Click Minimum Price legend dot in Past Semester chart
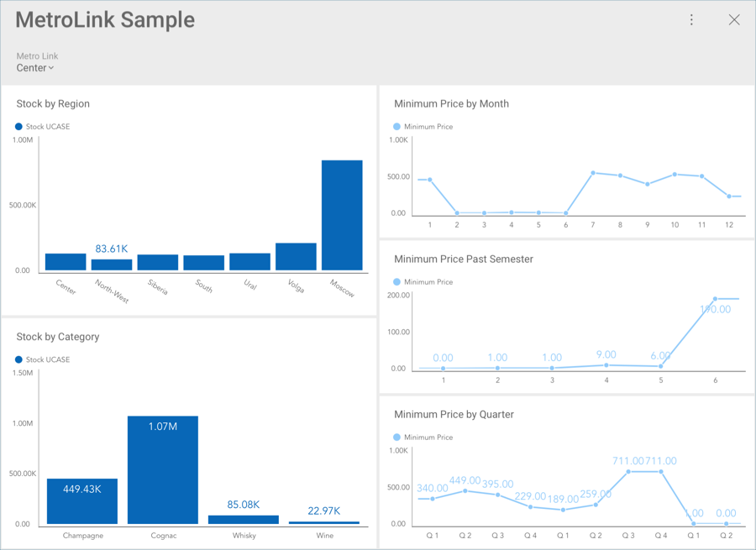Viewport: 756px width, 550px height. [x=397, y=282]
